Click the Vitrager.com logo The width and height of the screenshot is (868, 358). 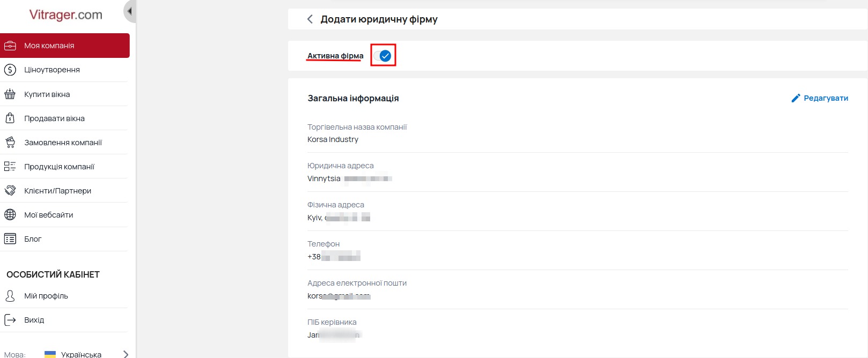click(65, 14)
